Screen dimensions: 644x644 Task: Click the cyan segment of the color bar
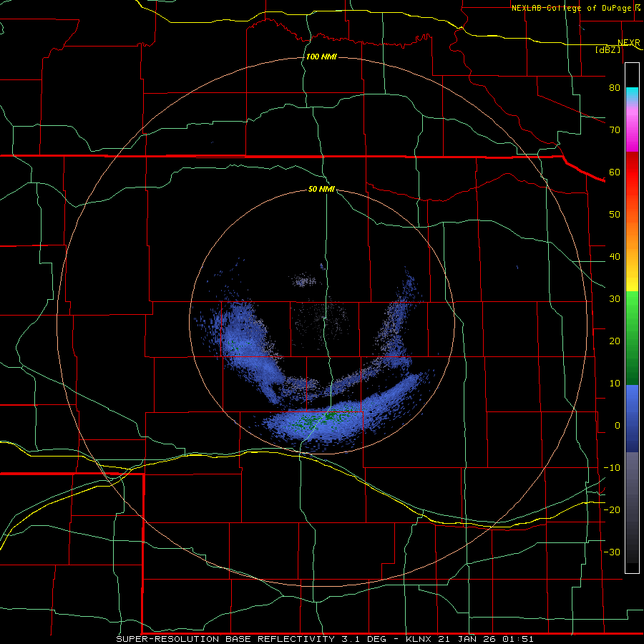[x=632, y=94]
